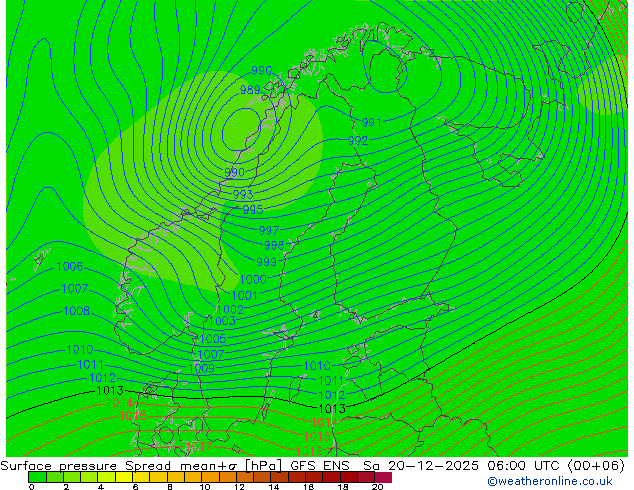Click the 1008 isobar label

[76, 311]
